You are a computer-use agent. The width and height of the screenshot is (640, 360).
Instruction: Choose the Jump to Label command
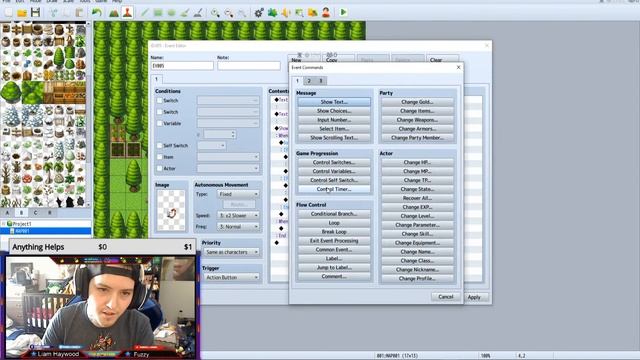point(334,268)
